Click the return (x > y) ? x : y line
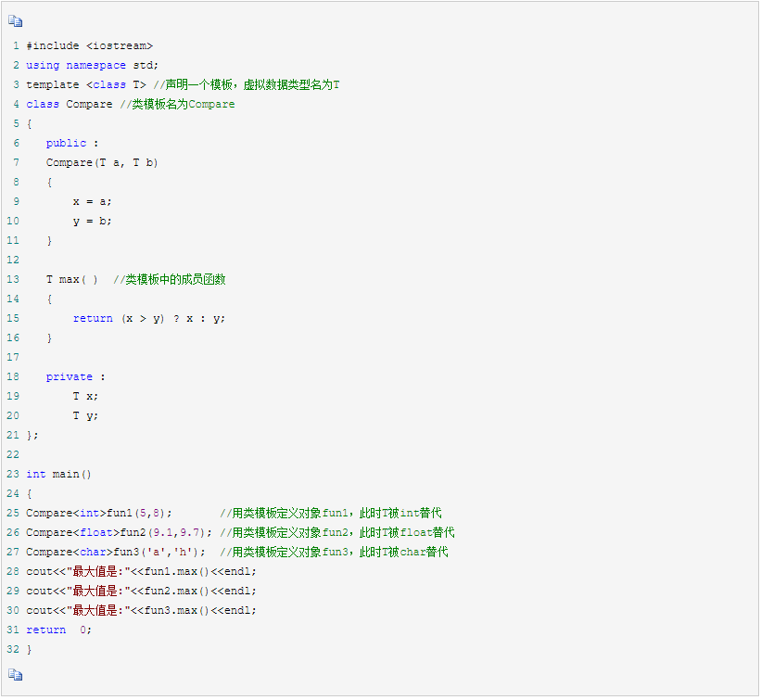The image size is (761, 700). [148, 318]
